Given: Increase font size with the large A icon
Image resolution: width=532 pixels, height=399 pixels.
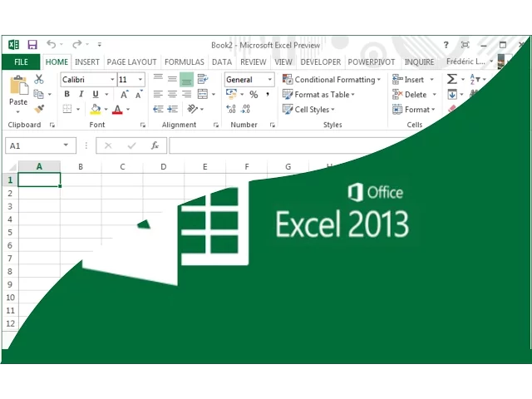Looking at the screenshot, I should point(124,94).
